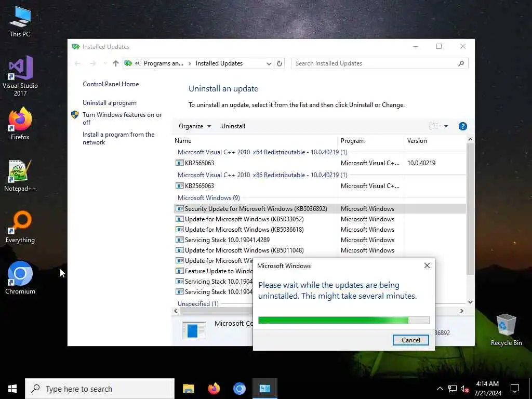Screen dimensions: 532x399
Task: Click the Forward navigation arrow
Action: (92, 63)
